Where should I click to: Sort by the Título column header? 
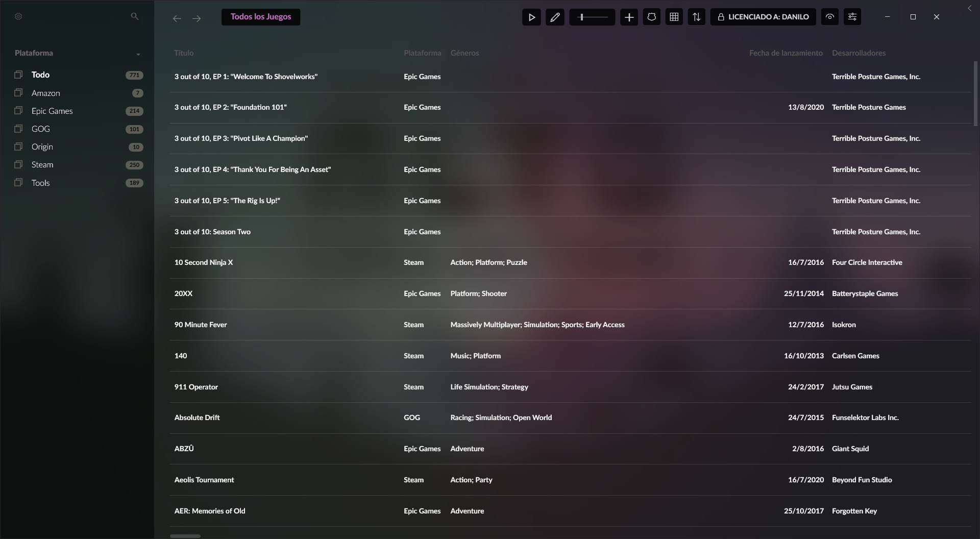pyautogui.click(x=184, y=53)
